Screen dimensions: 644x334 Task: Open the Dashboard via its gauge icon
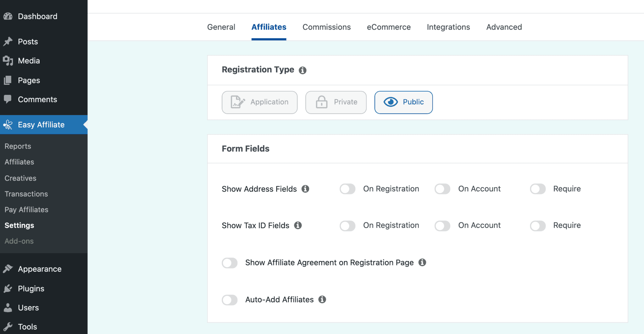[x=8, y=16]
